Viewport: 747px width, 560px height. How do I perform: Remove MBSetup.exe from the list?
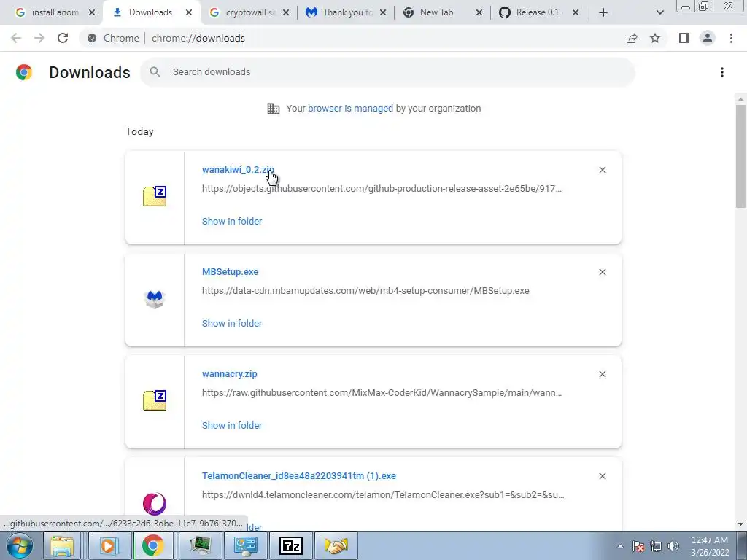[x=602, y=272]
